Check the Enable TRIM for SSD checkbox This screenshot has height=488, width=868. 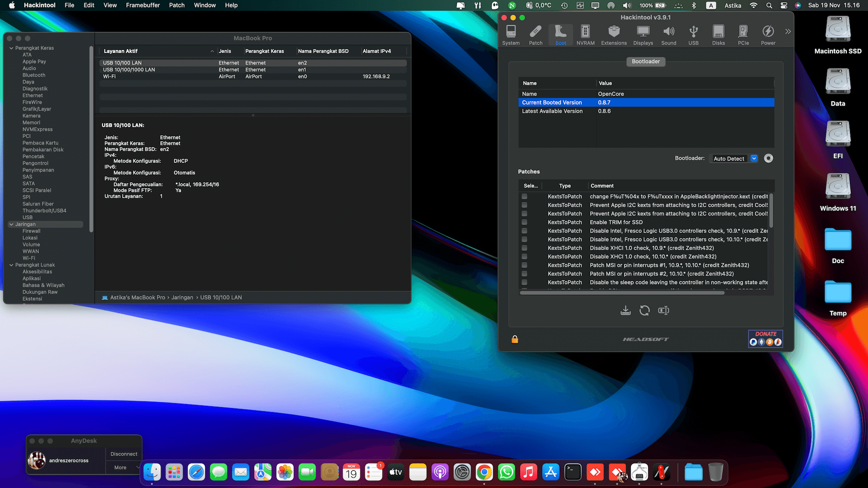point(524,222)
